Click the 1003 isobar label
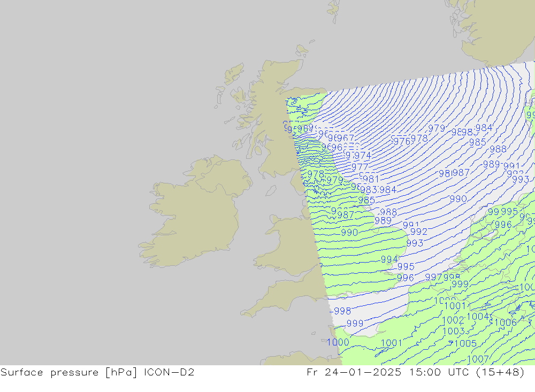This screenshot has height=392, width=535. point(454,331)
